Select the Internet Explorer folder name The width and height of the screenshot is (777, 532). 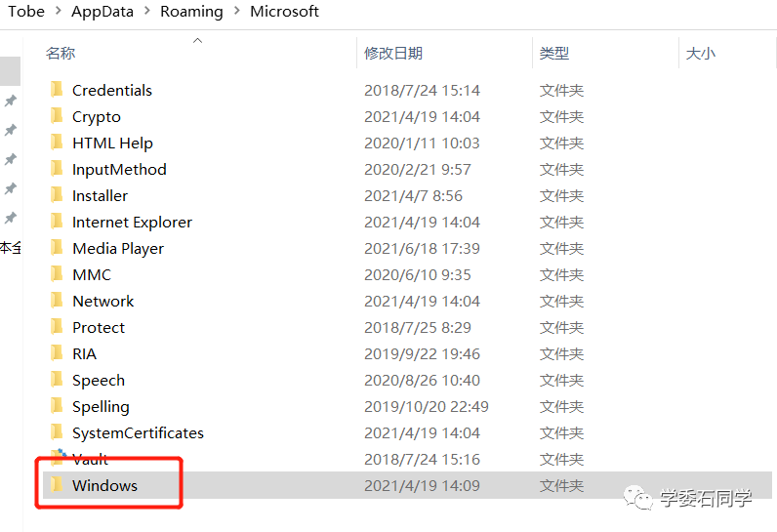(x=133, y=222)
